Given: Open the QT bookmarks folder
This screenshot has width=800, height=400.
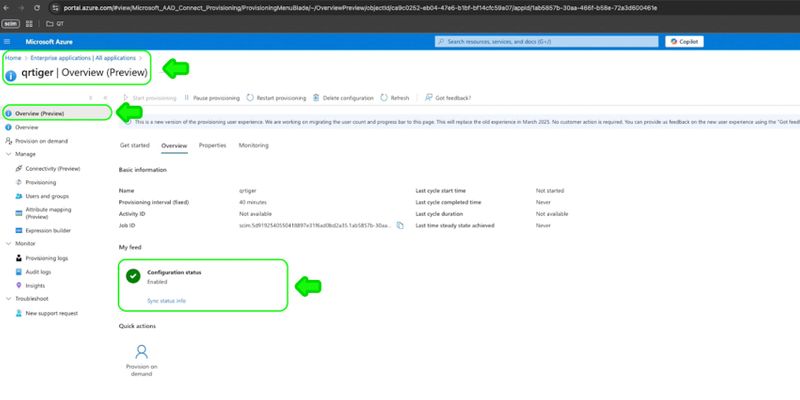Looking at the screenshot, I should click(x=55, y=23).
